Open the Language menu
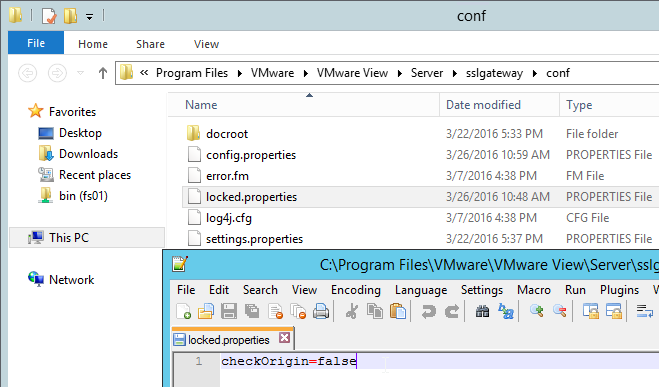659x387 pixels. pos(421,290)
